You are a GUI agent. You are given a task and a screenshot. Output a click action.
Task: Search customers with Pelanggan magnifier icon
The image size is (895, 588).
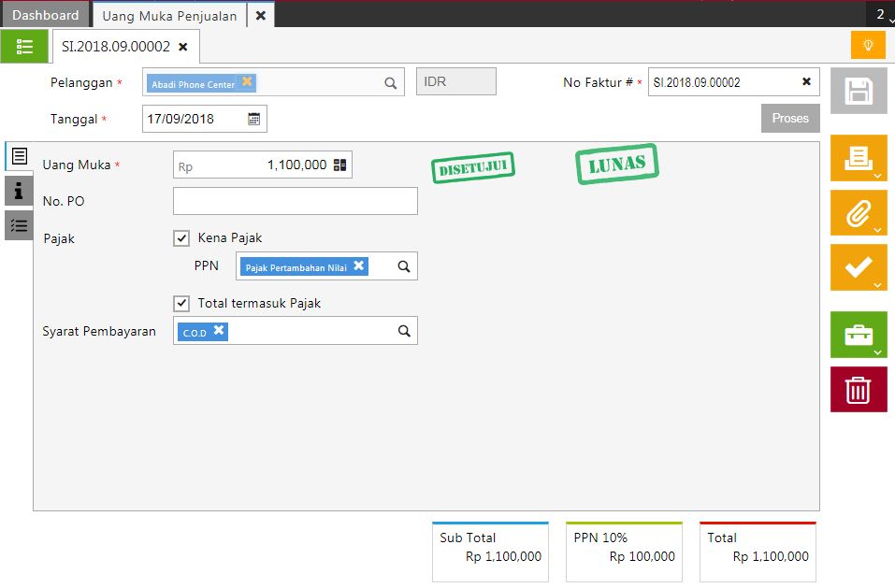(391, 83)
